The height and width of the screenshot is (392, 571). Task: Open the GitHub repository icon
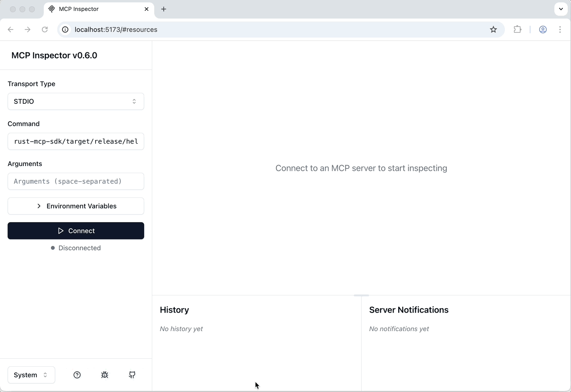[132, 375]
